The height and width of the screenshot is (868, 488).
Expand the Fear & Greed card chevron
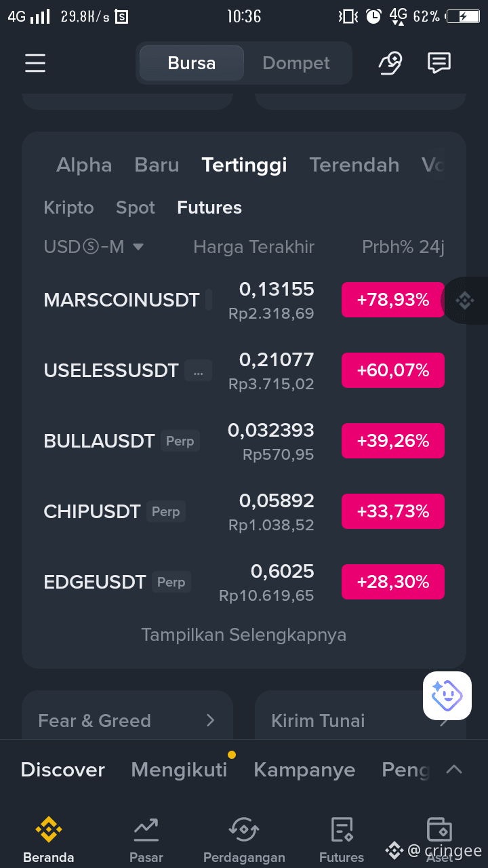click(210, 720)
